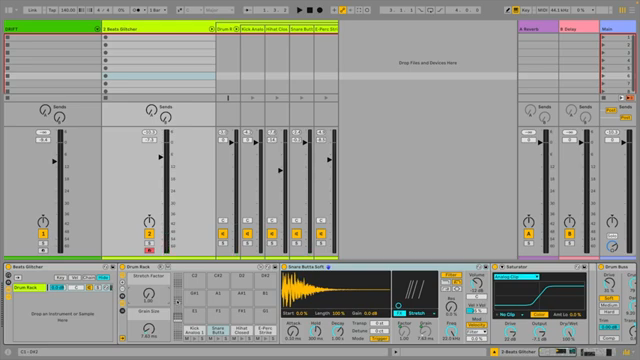The image size is (640, 360).
Task: Open the Analog Clip curve type dropdown
Action: point(516,277)
